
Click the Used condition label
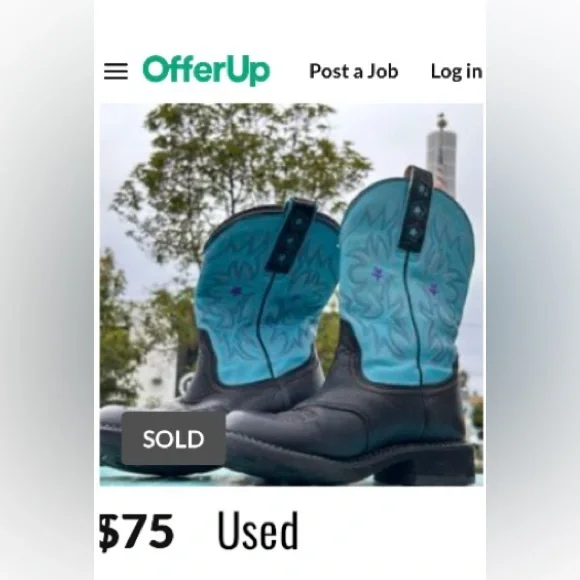258,530
